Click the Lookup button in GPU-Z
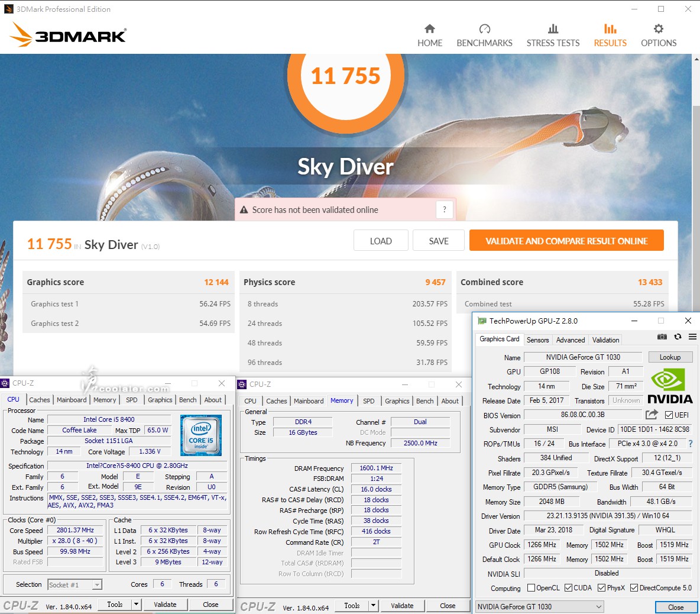The image size is (700, 614). click(x=670, y=357)
